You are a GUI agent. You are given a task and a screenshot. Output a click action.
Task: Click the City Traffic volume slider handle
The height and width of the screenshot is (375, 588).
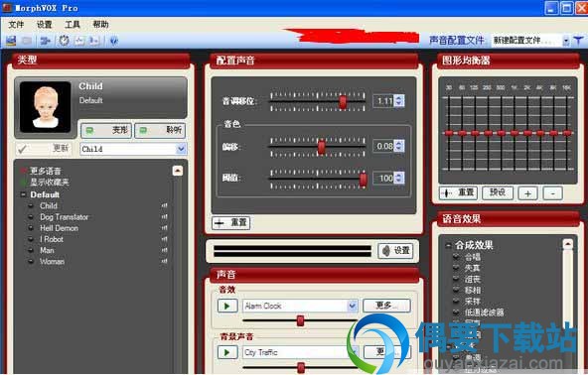point(301,367)
